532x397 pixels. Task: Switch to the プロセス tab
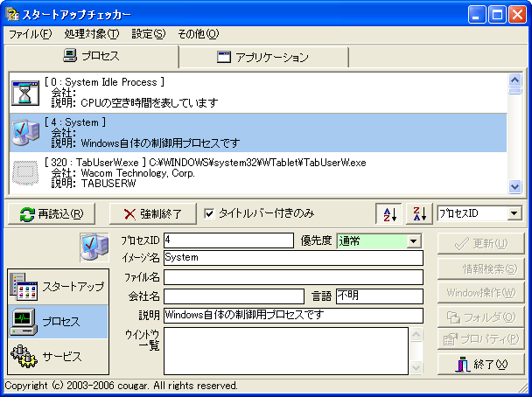[x=91, y=56]
